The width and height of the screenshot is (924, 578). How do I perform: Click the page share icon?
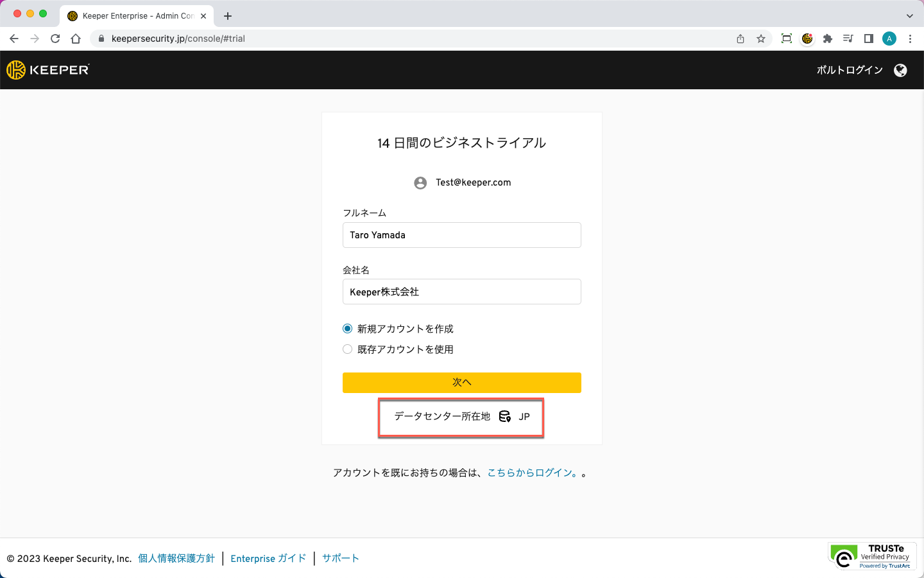point(740,39)
